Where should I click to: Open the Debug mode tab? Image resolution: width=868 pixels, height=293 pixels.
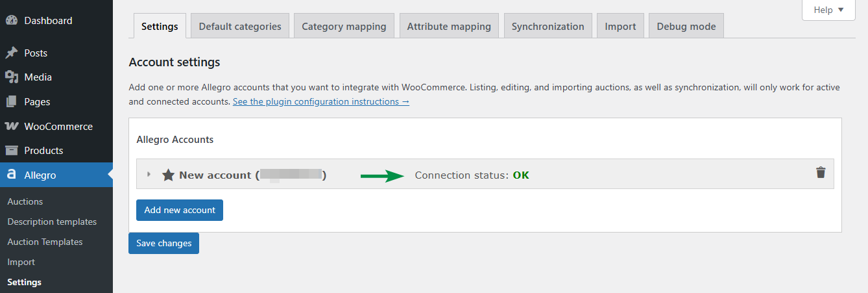(686, 26)
